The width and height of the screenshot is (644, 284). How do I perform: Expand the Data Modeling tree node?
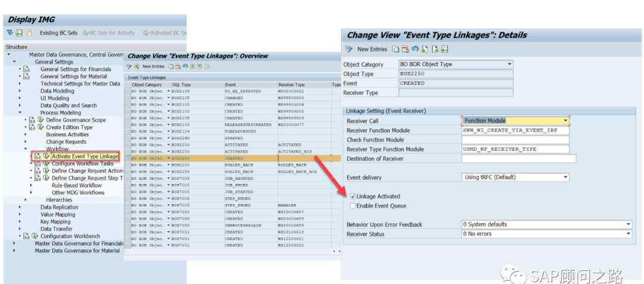(x=20, y=91)
